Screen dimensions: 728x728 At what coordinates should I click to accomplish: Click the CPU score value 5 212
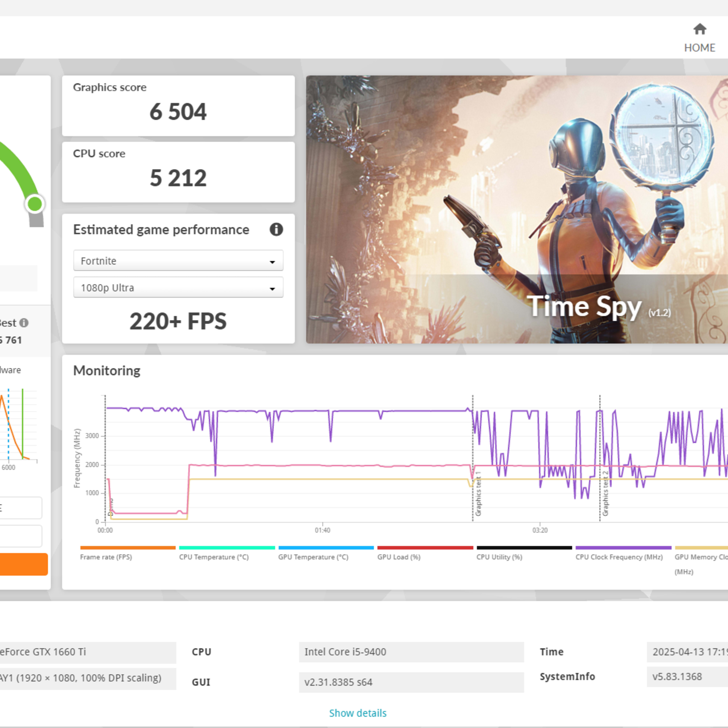178,178
